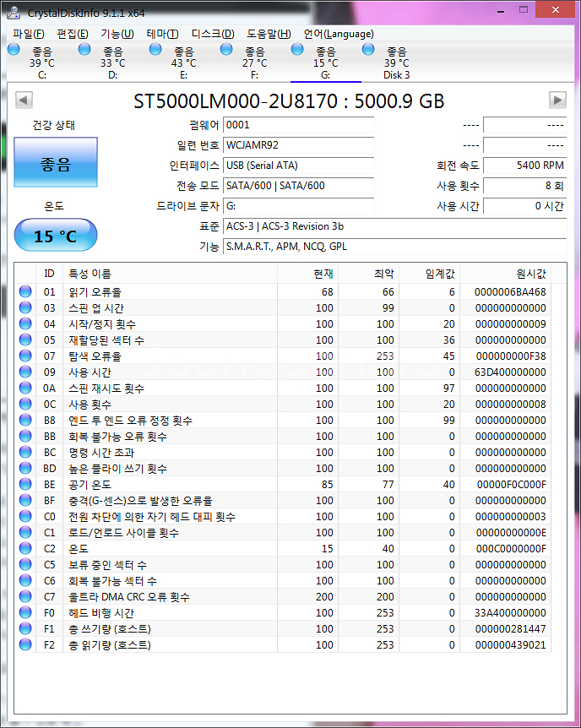Click status orb for attribute C5

[x=25, y=564]
